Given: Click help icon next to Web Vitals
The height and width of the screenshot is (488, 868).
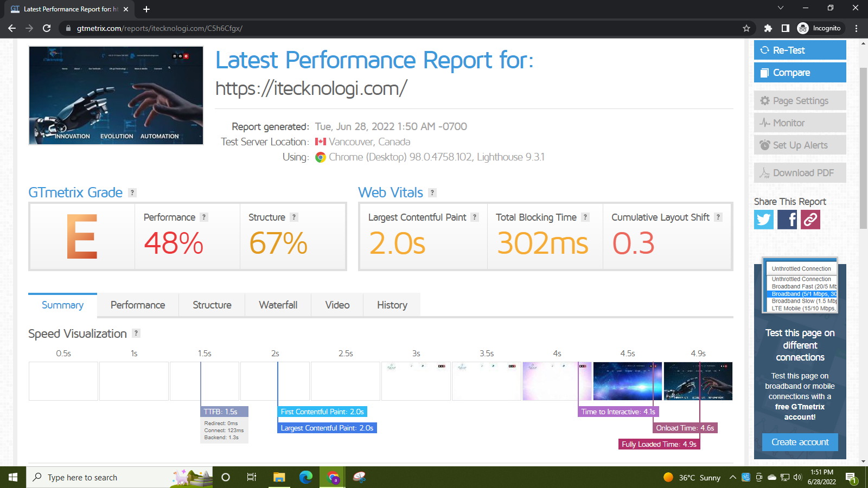Looking at the screenshot, I should tap(432, 193).
